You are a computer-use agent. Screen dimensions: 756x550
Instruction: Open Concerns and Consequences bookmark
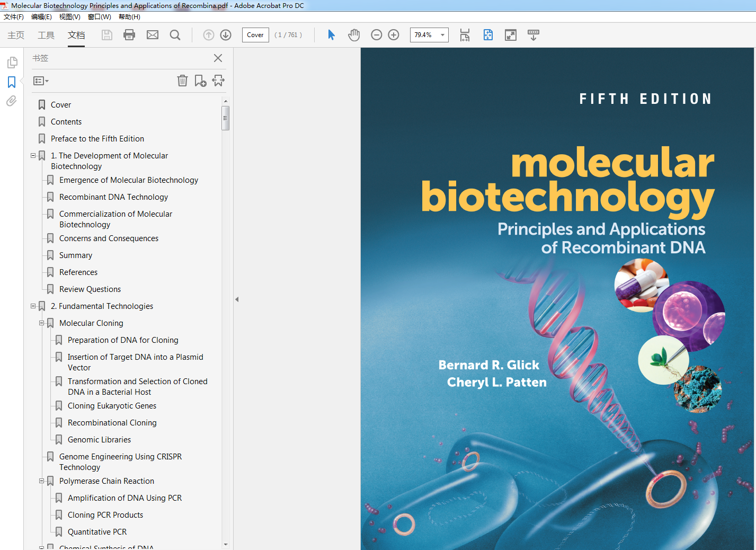109,238
